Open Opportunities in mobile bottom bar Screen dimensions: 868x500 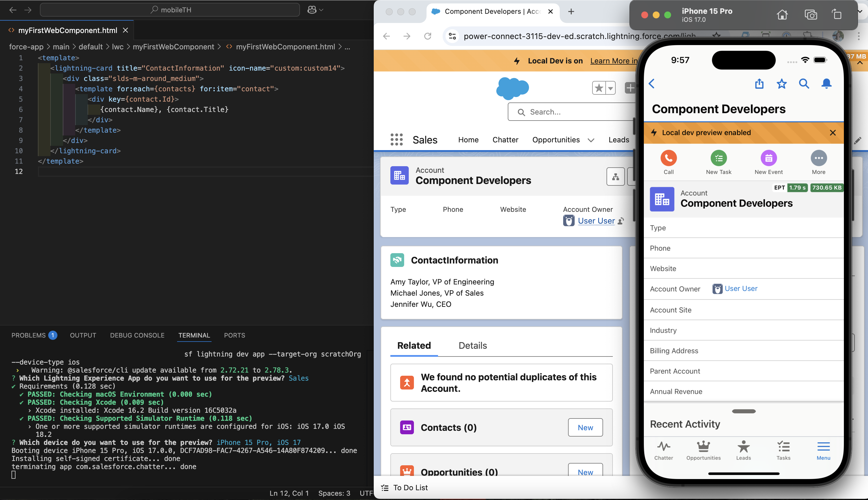[x=703, y=450]
